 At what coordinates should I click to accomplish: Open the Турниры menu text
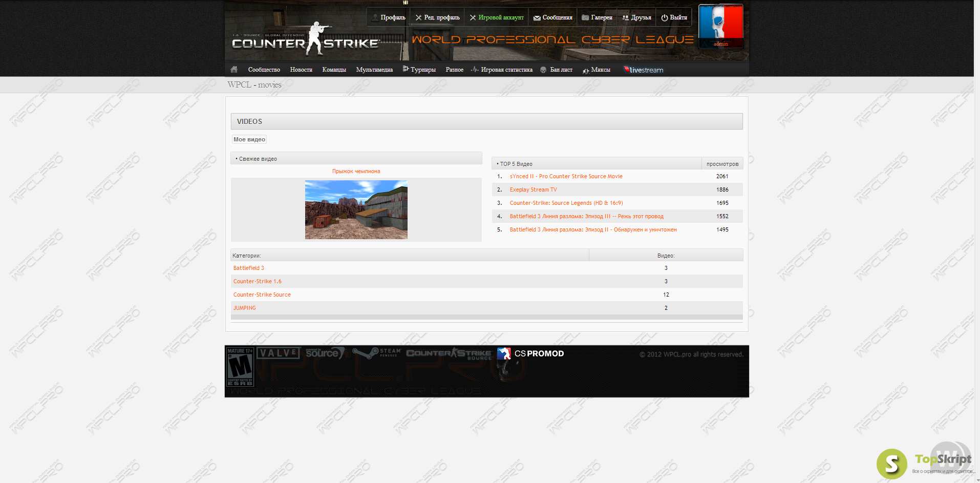tap(423, 70)
